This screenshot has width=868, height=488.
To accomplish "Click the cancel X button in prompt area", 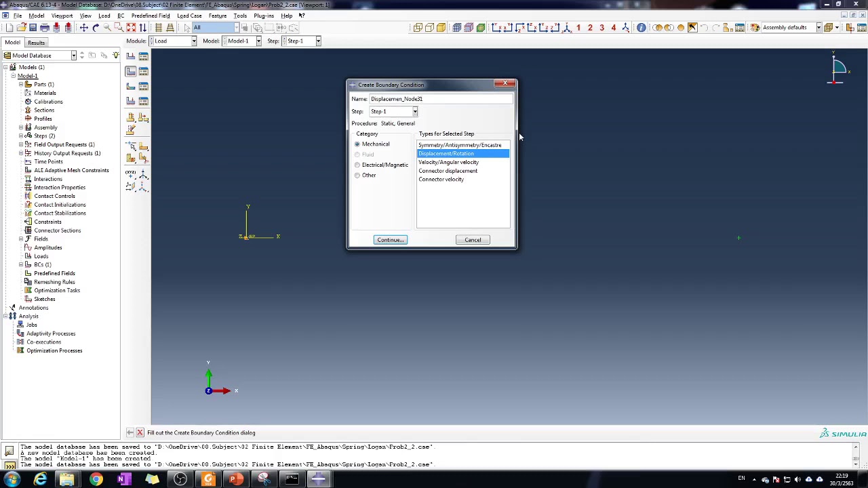I will (140, 432).
